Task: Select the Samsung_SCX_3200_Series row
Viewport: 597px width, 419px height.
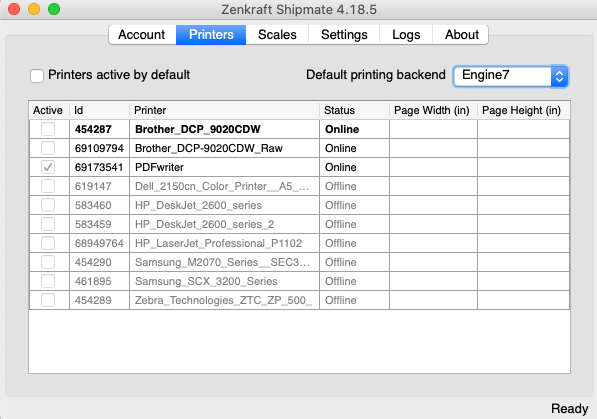Action: (x=299, y=281)
